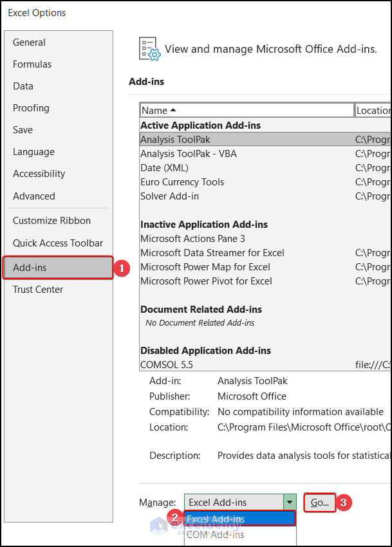This screenshot has width=392, height=547.
Task: Select Microsoft Power Pivot for Excel
Action: [206, 281]
